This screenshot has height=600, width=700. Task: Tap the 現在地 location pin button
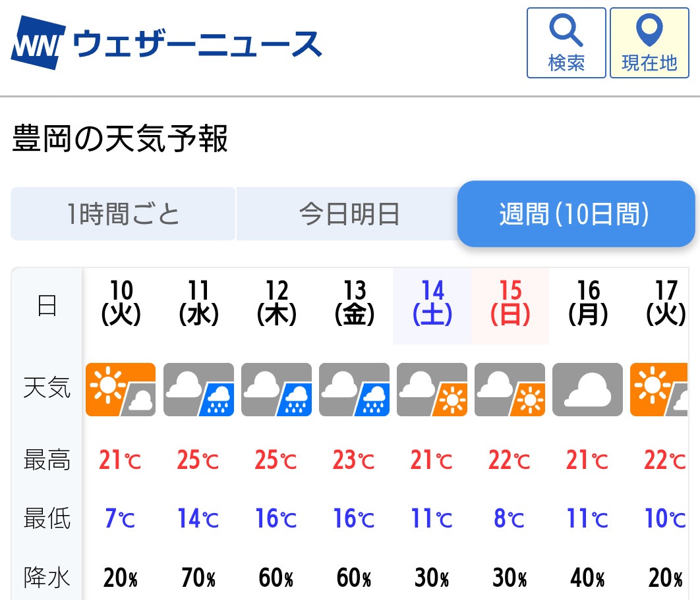coord(649,43)
